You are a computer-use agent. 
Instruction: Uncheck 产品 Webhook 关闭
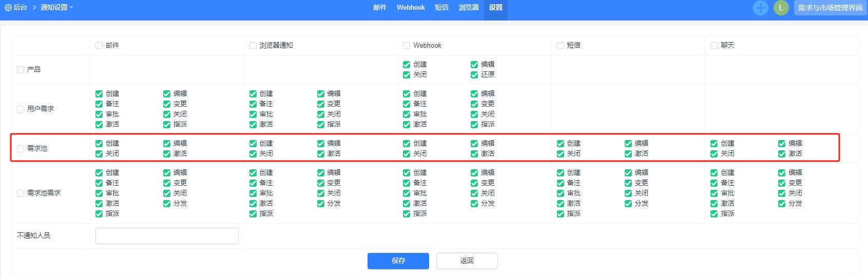click(407, 75)
